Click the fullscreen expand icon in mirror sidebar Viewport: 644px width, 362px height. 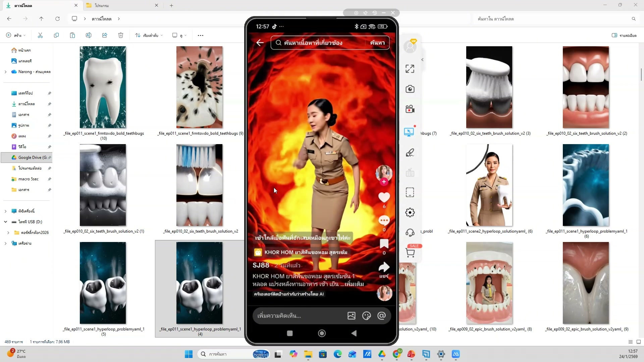[x=410, y=69]
